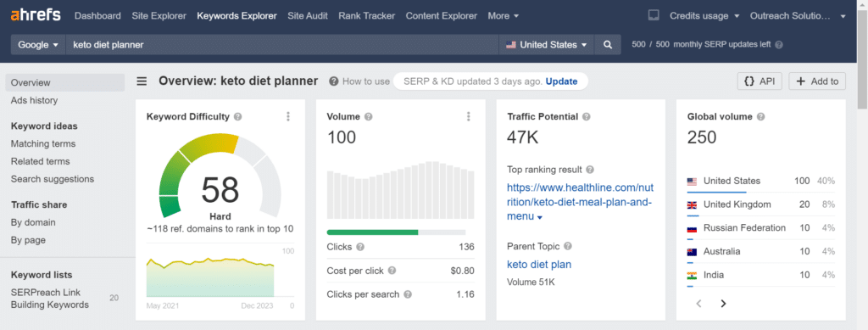Go to next page of global volume countries
Screen dimensions: 868x330
[723, 304]
